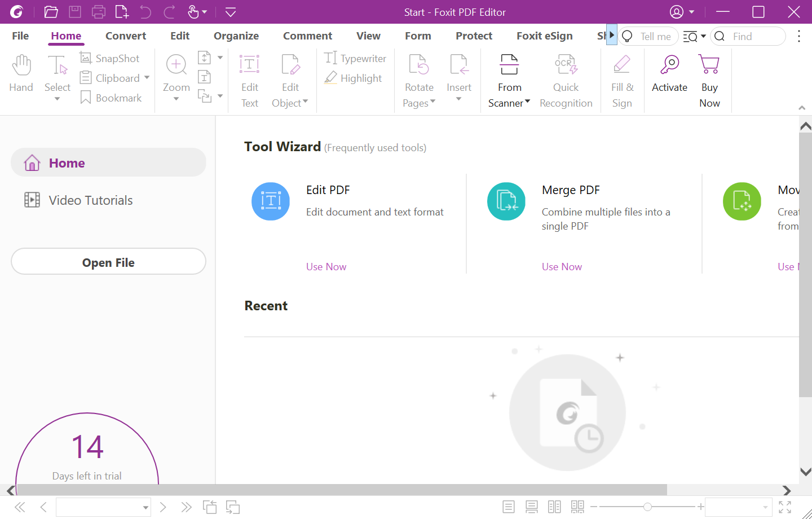Click the Edit PDF blue circle icon

pos(271,201)
